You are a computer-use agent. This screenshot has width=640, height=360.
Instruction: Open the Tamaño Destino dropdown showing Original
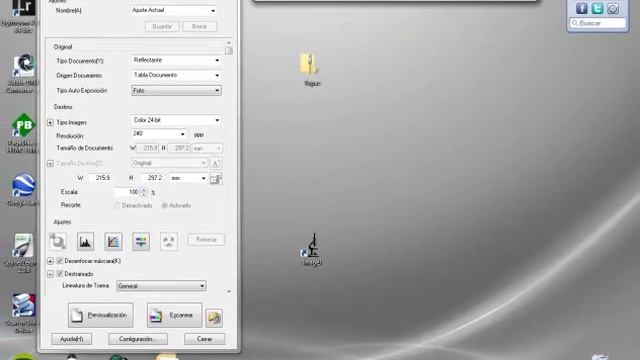[169, 163]
